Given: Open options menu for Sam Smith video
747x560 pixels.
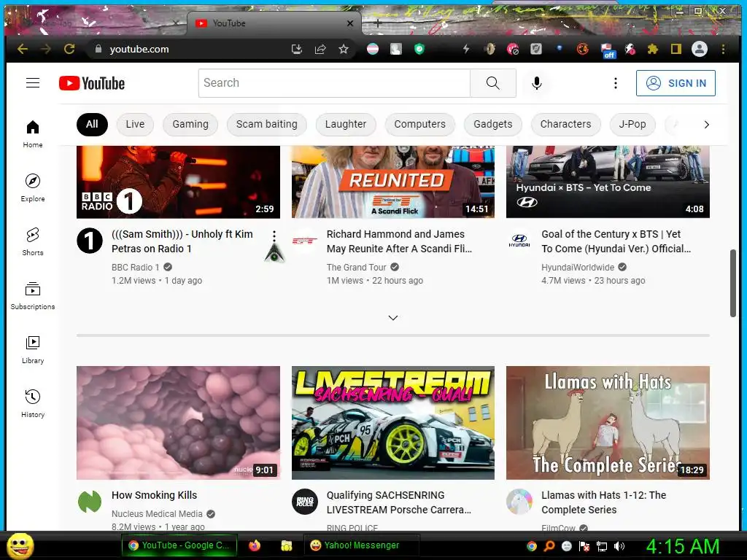Looking at the screenshot, I should pyautogui.click(x=274, y=236).
